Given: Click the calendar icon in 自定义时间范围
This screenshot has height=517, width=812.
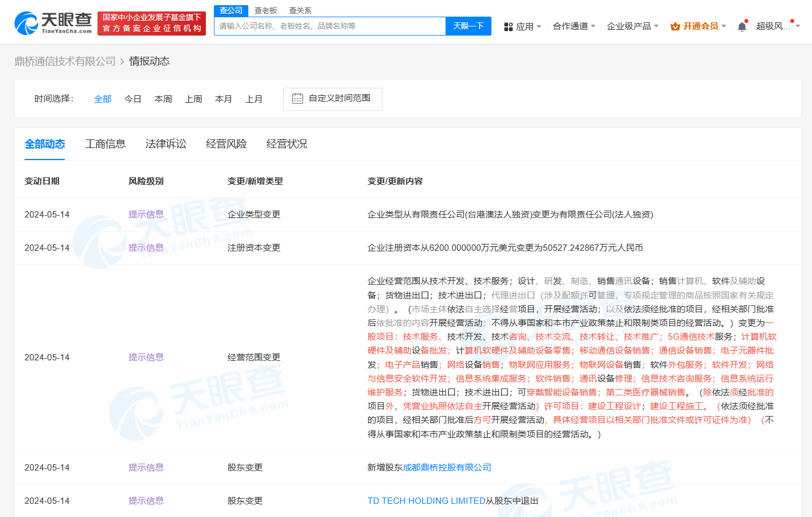Looking at the screenshot, I should click(297, 98).
